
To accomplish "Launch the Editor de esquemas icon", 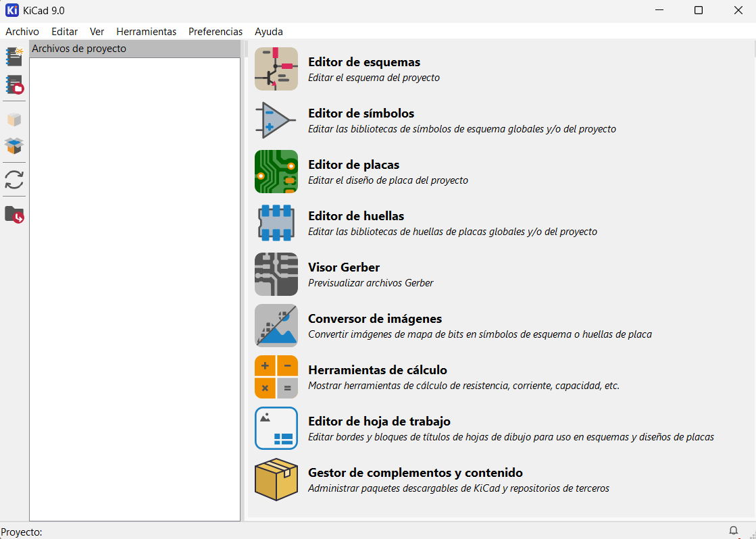I will [276, 69].
